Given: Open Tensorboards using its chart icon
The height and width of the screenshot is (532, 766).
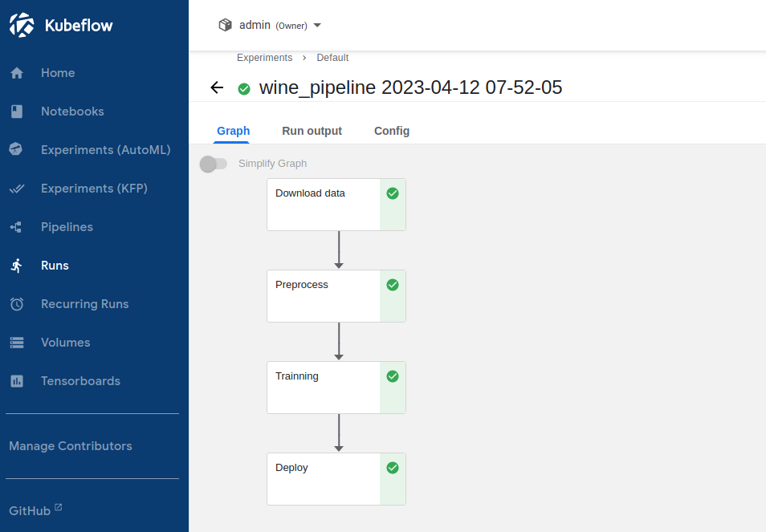Looking at the screenshot, I should tap(17, 380).
